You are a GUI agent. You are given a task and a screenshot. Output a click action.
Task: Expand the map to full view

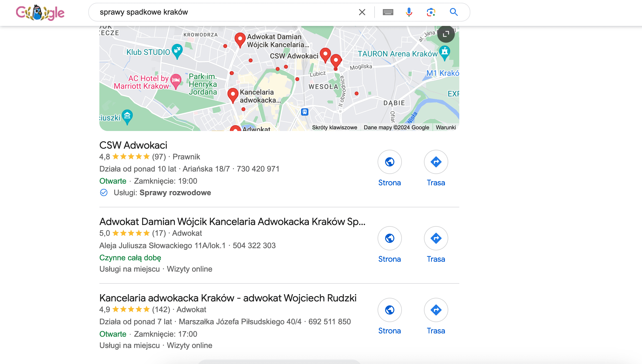446,34
